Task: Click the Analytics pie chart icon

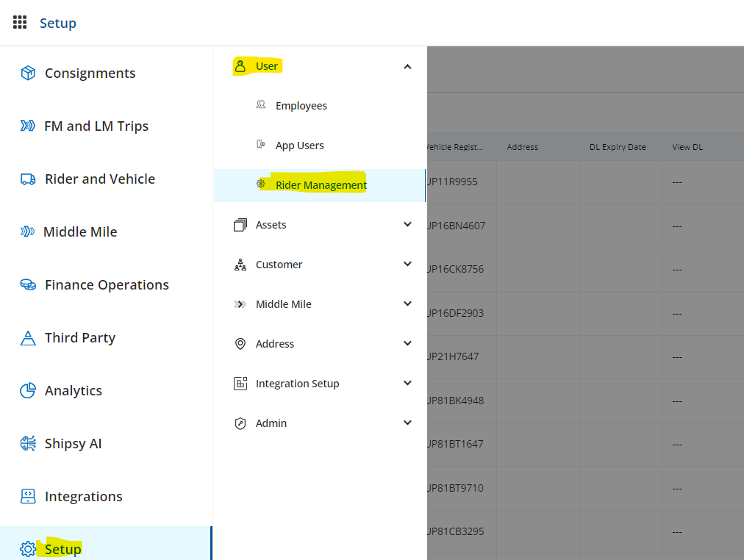Action: coord(28,390)
